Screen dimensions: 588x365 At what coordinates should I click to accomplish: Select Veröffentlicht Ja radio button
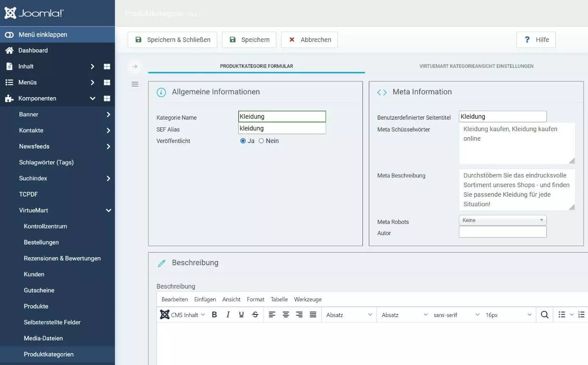(x=243, y=141)
